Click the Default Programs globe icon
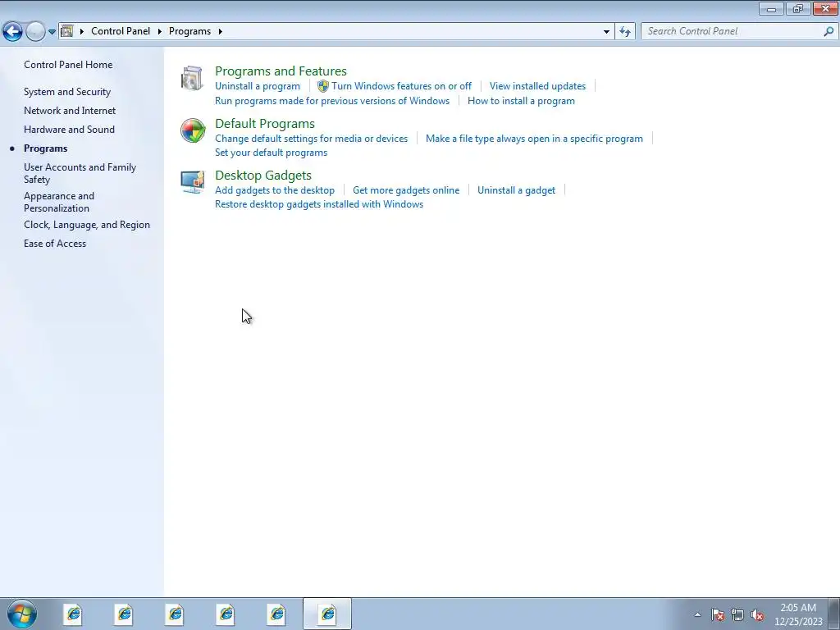 point(192,130)
